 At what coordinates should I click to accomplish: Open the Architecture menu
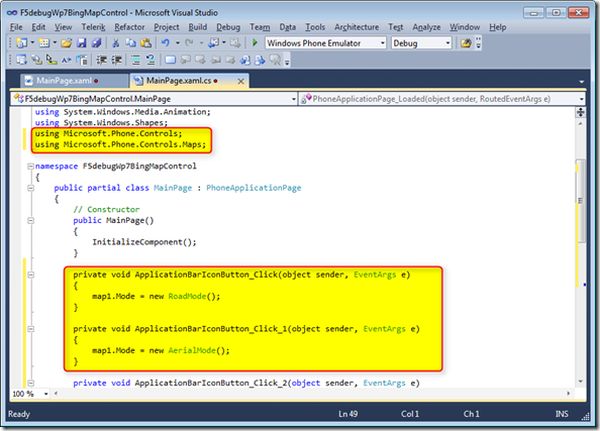click(x=356, y=27)
